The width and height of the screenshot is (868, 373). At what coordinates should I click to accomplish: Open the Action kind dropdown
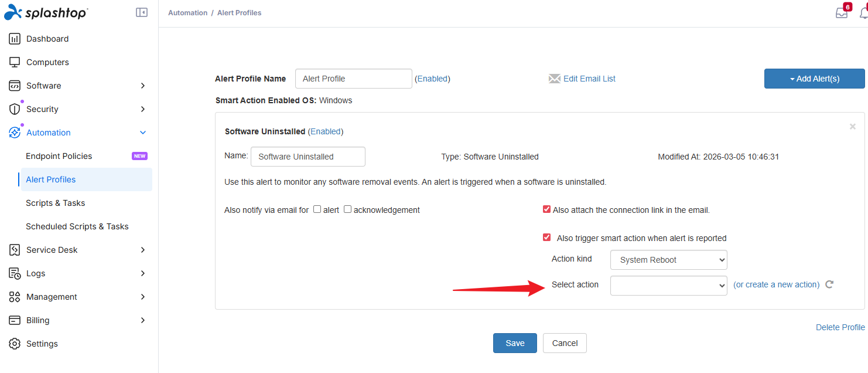tap(668, 260)
